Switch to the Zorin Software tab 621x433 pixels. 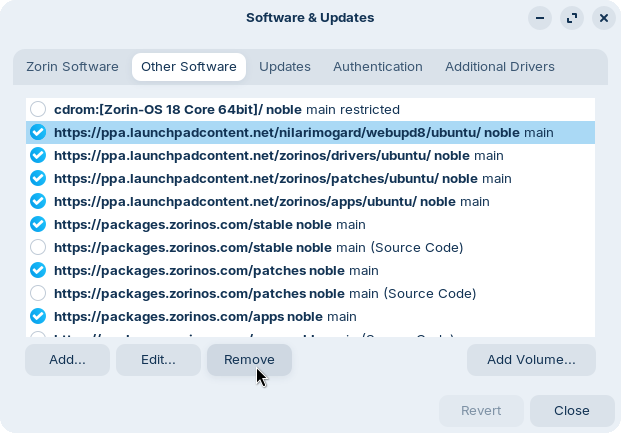pos(72,67)
